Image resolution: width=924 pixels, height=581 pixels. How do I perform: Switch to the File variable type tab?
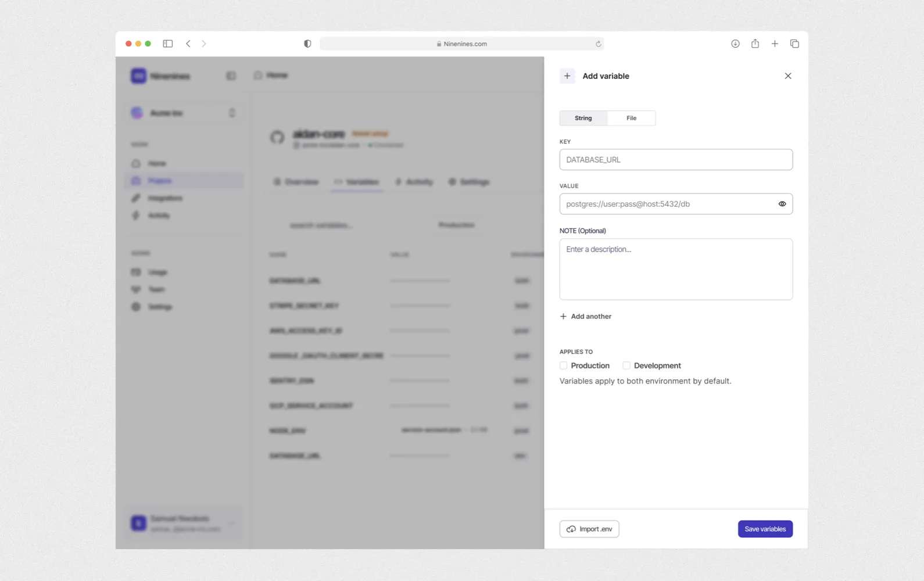click(631, 118)
